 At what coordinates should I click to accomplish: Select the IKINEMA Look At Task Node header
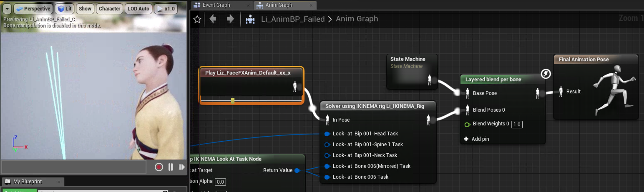click(x=247, y=159)
